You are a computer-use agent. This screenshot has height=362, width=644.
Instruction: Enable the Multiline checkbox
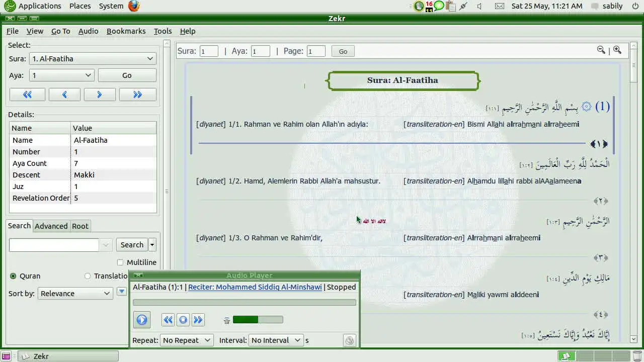(120, 262)
